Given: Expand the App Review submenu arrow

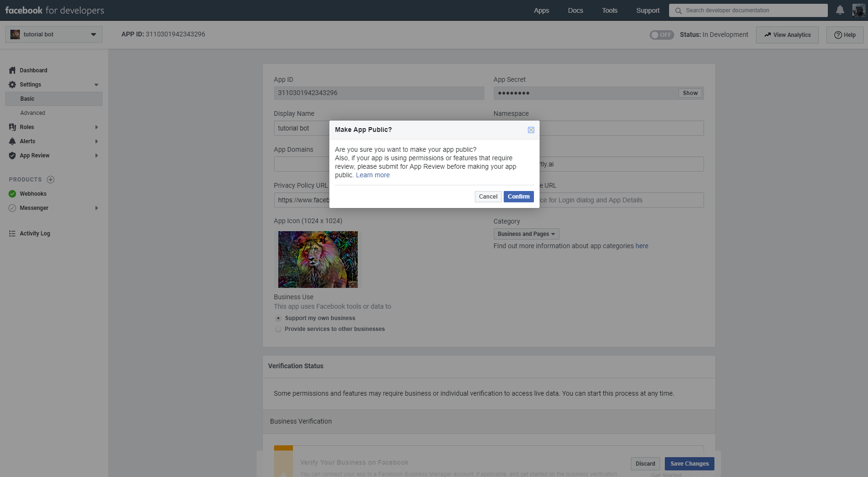Looking at the screenshot, I should [96, 155].
